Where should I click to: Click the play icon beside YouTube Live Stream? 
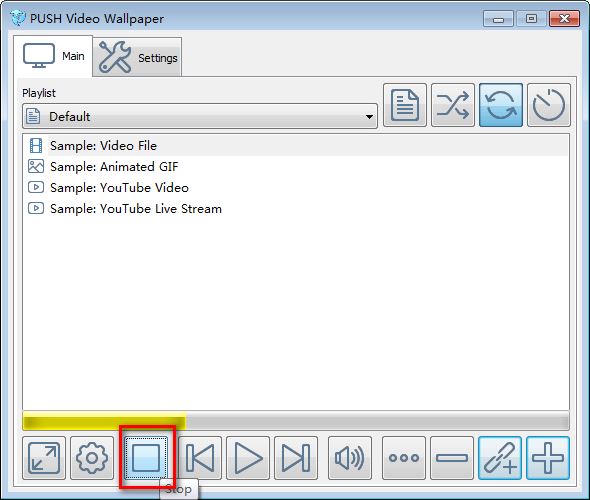pyautogui.click(x=36, y=208)
